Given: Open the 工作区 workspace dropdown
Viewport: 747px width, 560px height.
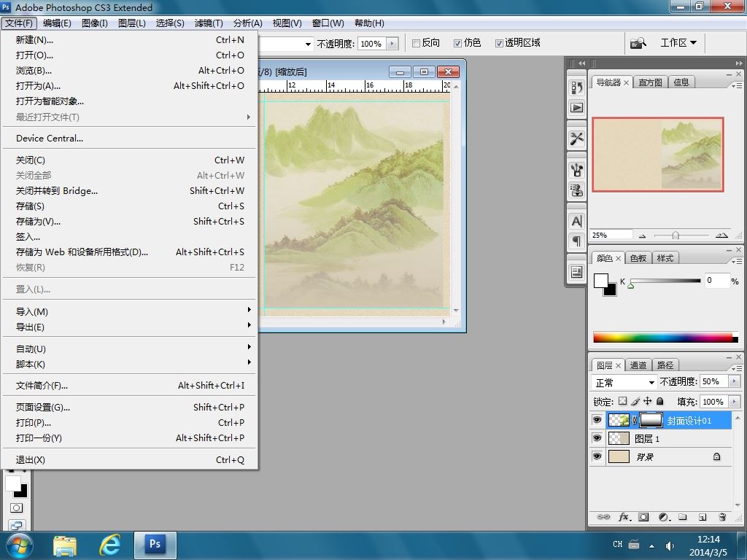Looking at the screenshot, I should click(x=678, y=43).
